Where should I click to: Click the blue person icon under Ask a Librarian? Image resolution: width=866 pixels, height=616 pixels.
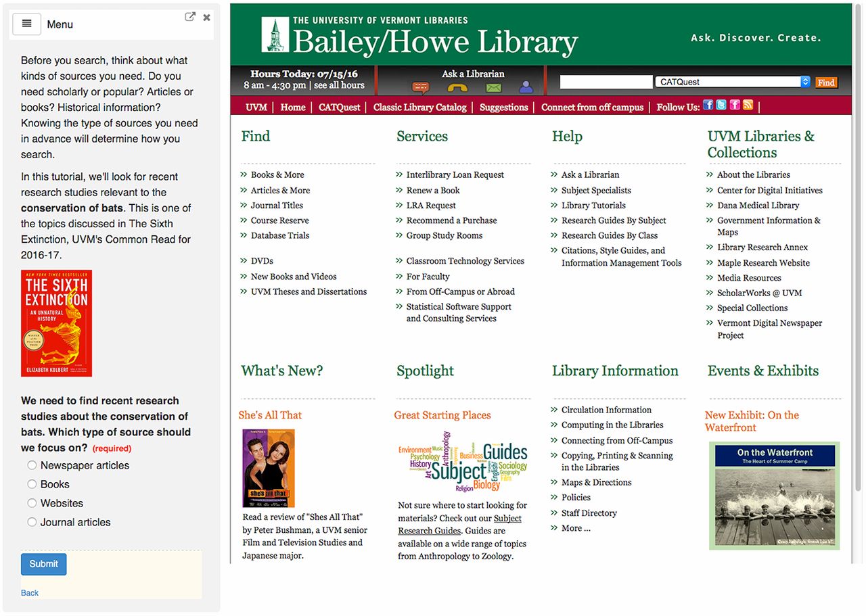pyautogui.click(x=526, y=87)
